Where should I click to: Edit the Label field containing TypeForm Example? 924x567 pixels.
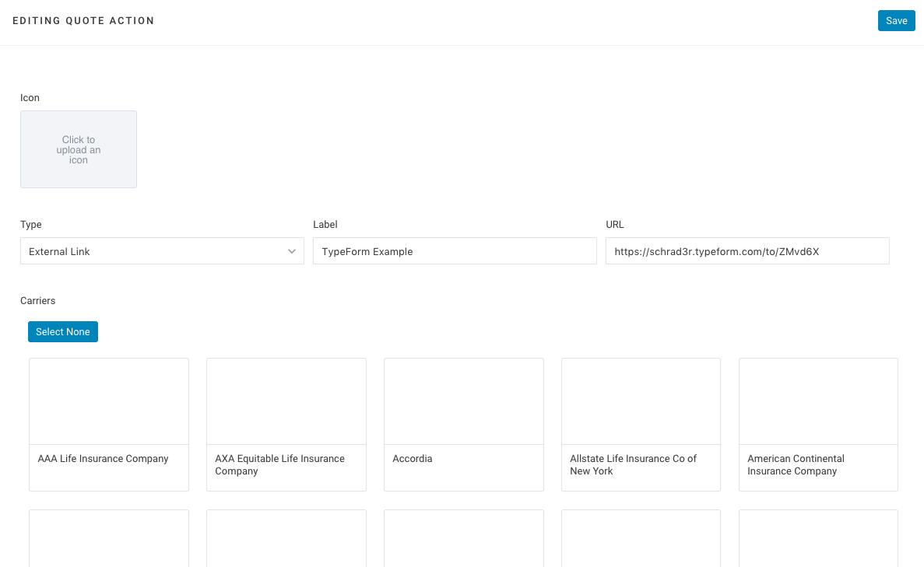pos(455,251)
